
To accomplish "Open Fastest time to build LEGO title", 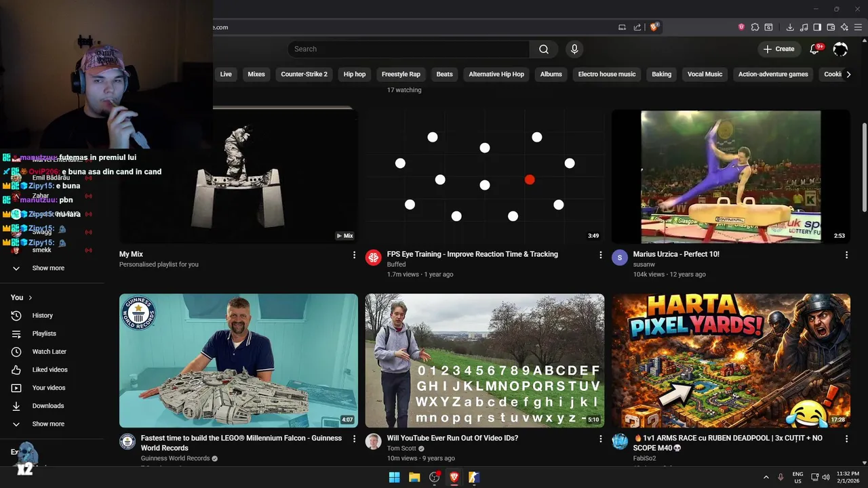I will [x=241, y=443].
